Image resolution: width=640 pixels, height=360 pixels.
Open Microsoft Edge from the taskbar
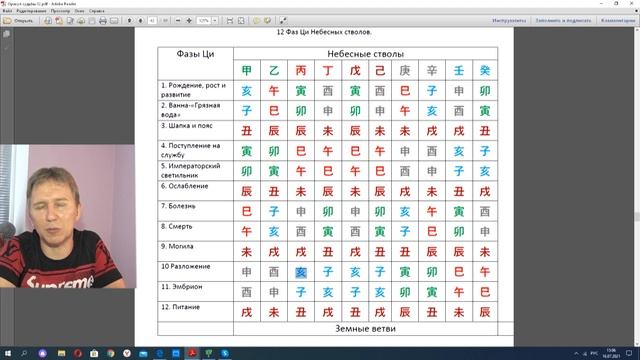160,353
